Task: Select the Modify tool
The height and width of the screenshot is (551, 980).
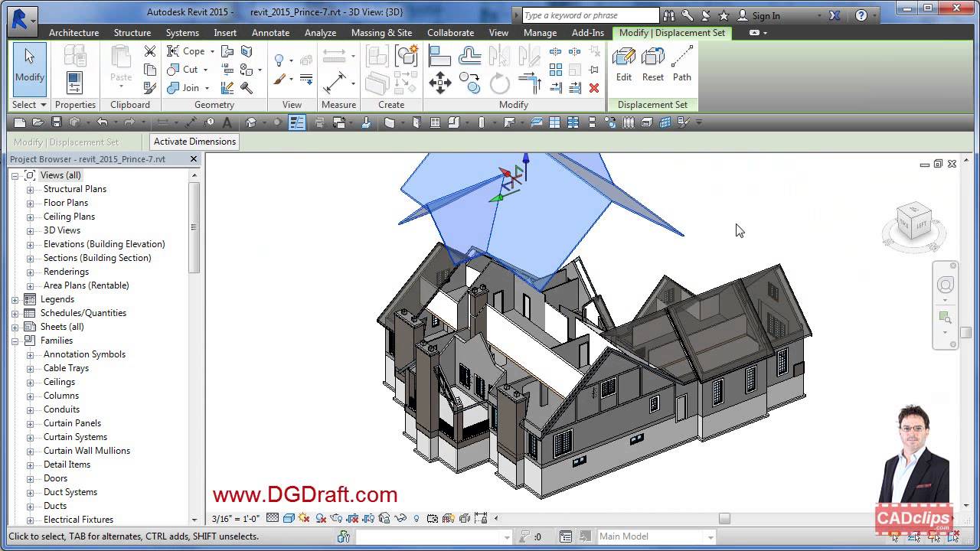Action: 29,67
